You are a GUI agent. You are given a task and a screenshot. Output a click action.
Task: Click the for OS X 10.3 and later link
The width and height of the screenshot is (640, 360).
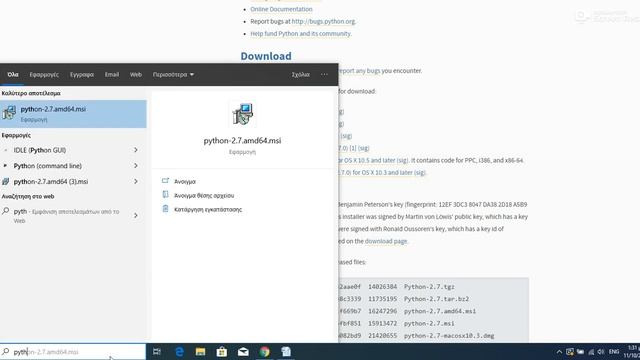382,173
